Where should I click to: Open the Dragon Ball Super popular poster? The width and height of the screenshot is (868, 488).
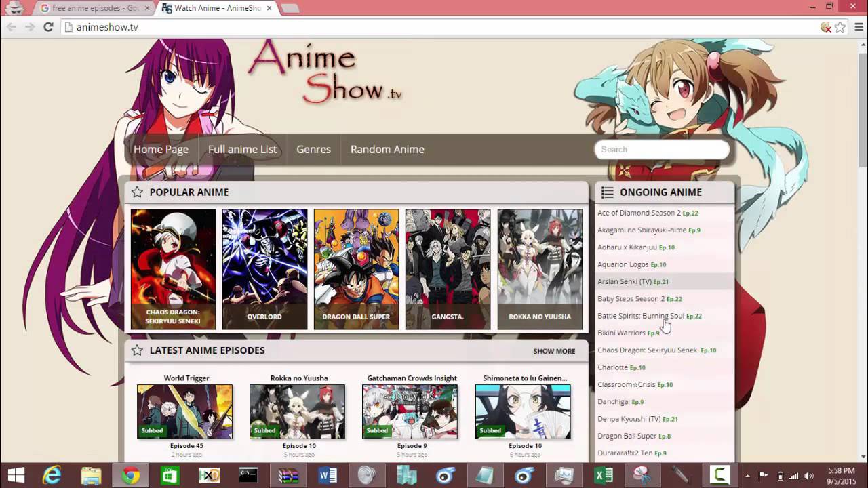point(356,269)
